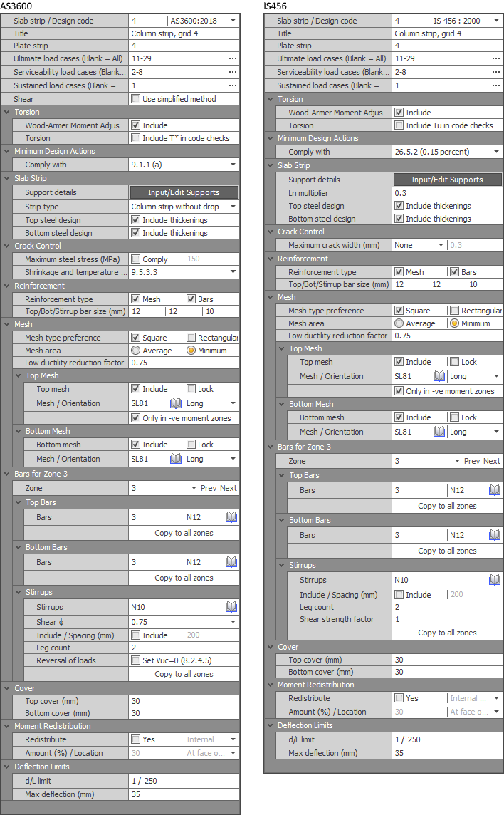Toggle Include Tu in code checks
Image resolution: width=504 pixels, height=815 pixels.
(399, 125)
